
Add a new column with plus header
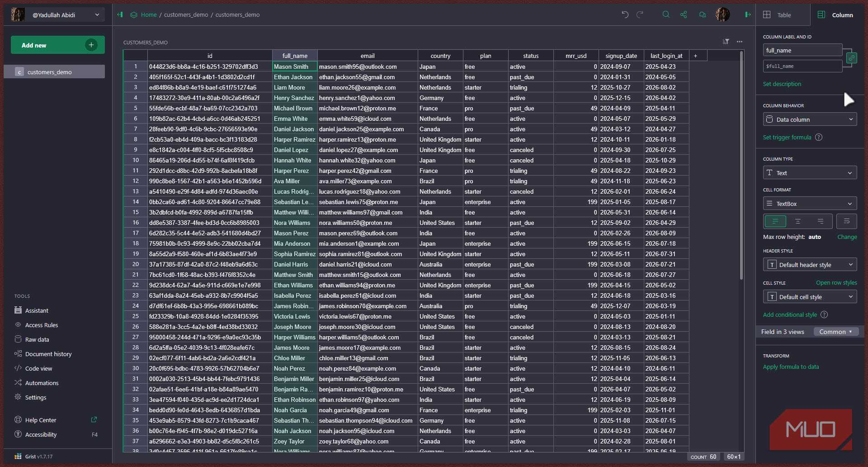pos(695,56)
